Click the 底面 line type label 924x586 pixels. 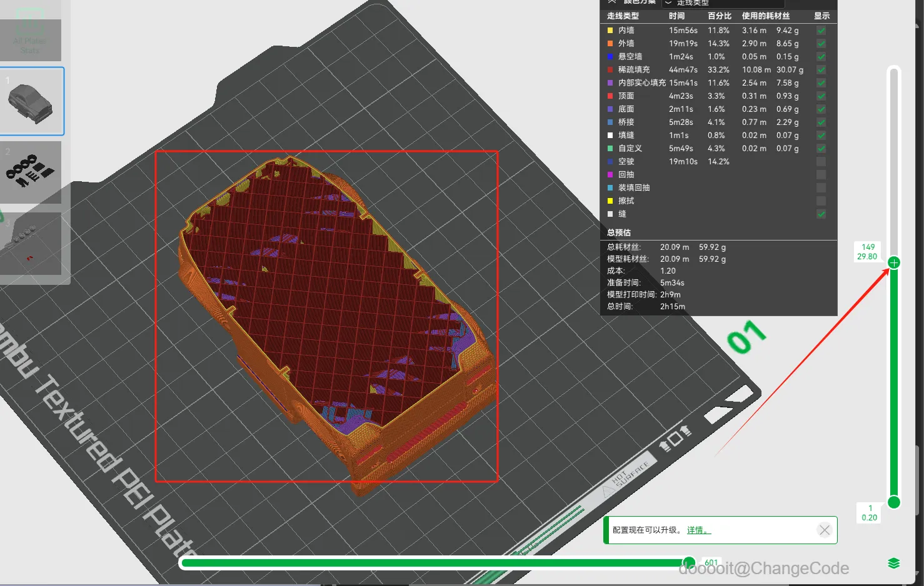pos(626,109)
